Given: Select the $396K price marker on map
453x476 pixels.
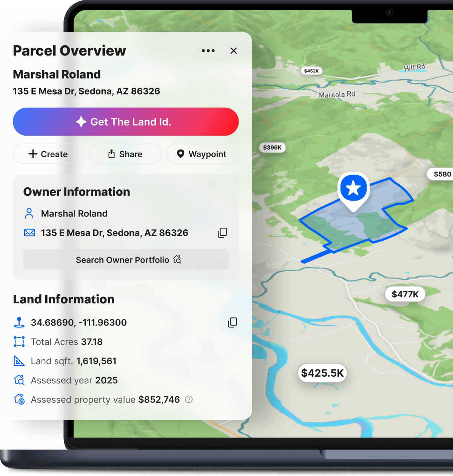Looking at the screenshot, I should (272, 147).
